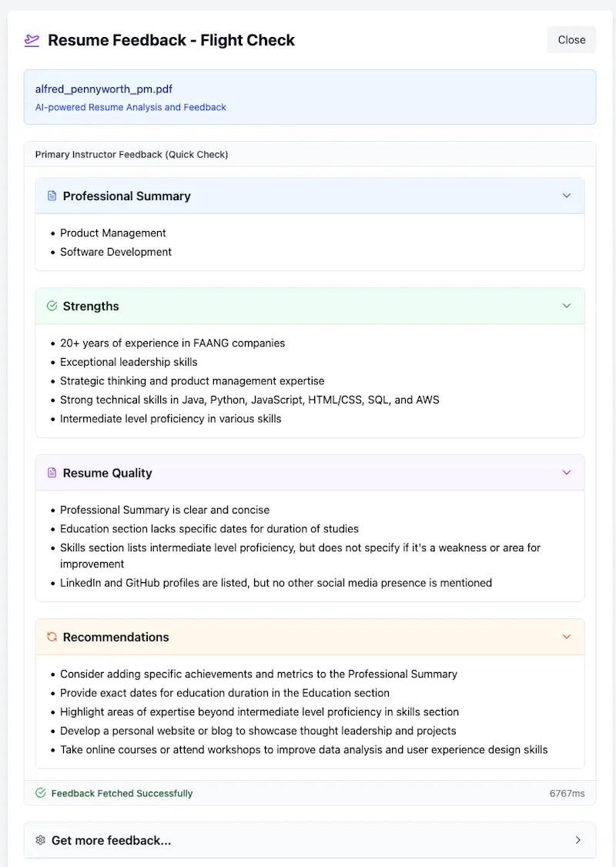Click the gear icon beside Get more feedback
Viewport: 616px width, 867px height.
tap(40, 841)
